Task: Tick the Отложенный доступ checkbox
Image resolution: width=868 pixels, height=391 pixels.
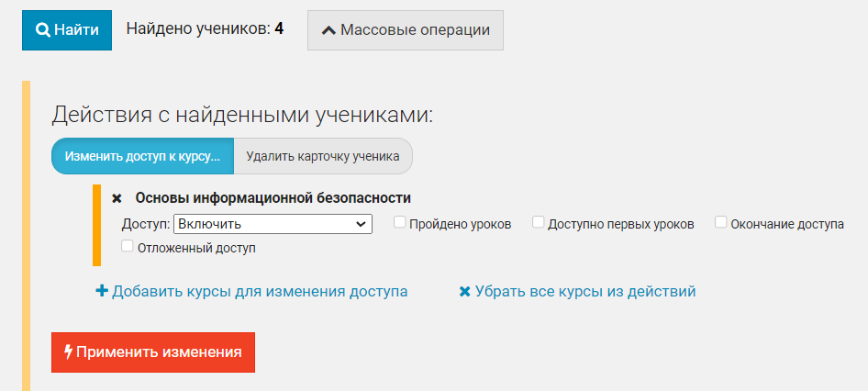Action: tap(127, 246)
